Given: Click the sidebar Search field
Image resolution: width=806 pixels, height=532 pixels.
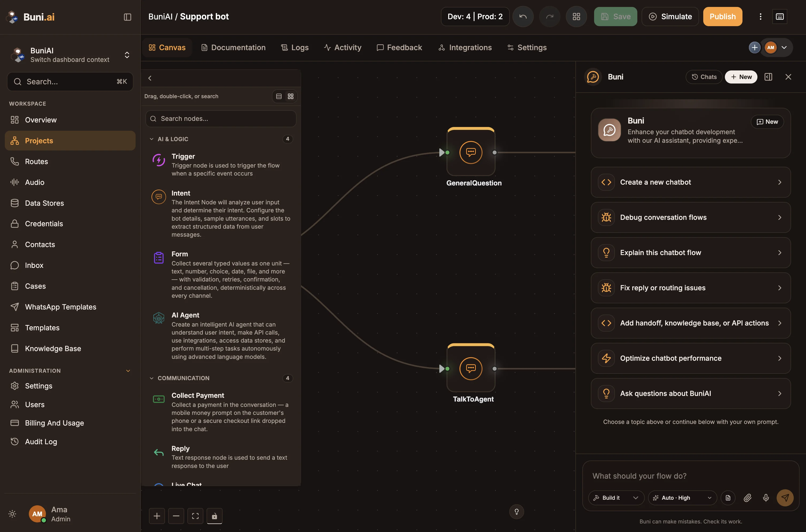Looking at the screenshot, I should coord(70,82).
